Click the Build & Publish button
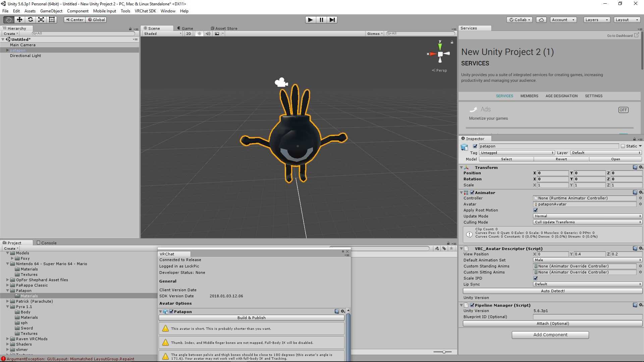 pyautogui.click(x=251, y=318)
